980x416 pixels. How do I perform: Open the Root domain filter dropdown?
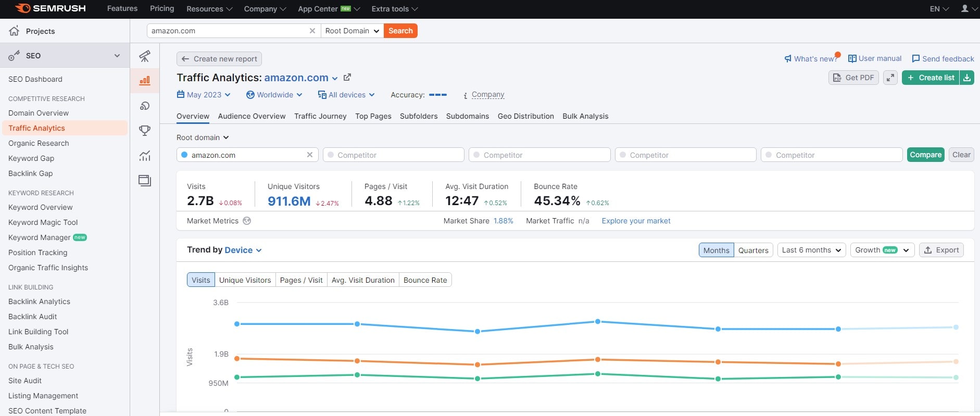[x=203, y=137]
